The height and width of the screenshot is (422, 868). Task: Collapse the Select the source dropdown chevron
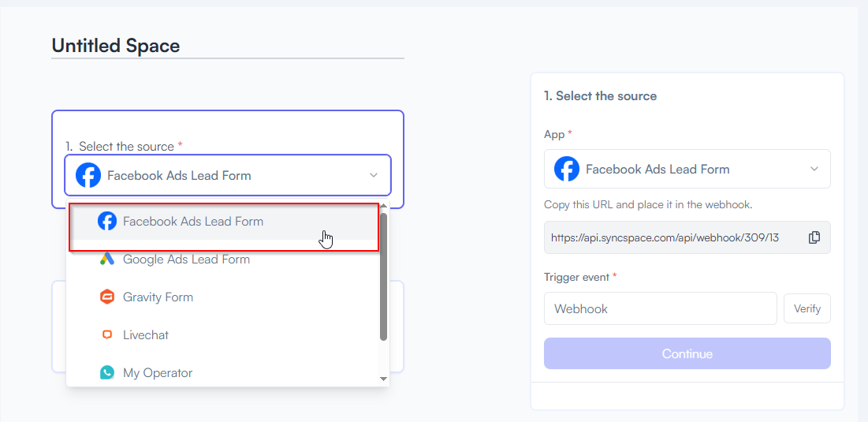coord(374,176)
